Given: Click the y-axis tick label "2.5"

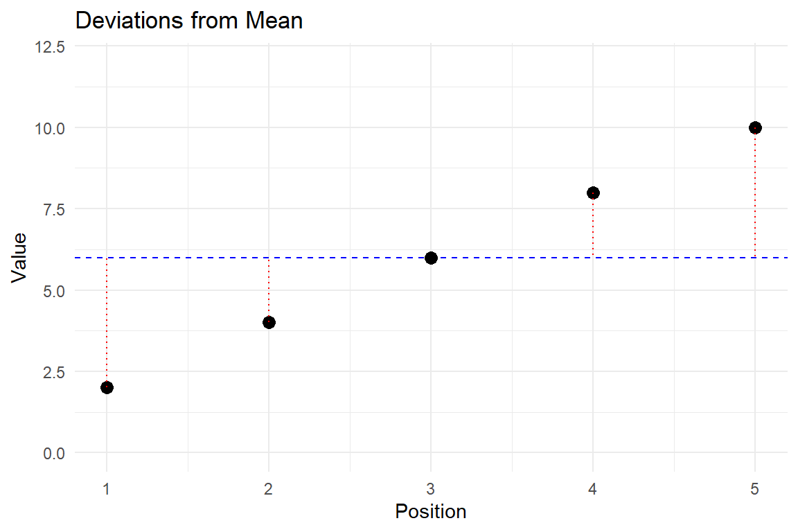Looking at the screenshot, I should tap(54, 372).
